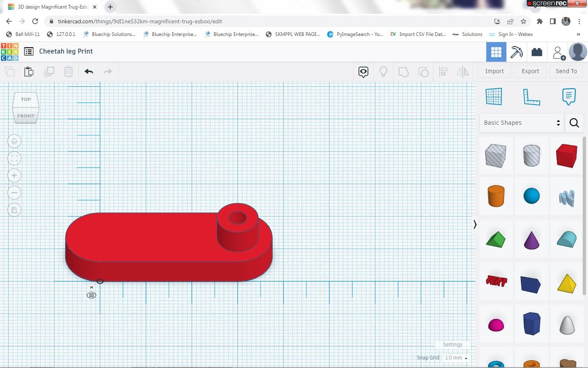Pick the magenta Half Sphere shape
The image size is (588, 368).
pyautogui.click(x=496, y=325)
